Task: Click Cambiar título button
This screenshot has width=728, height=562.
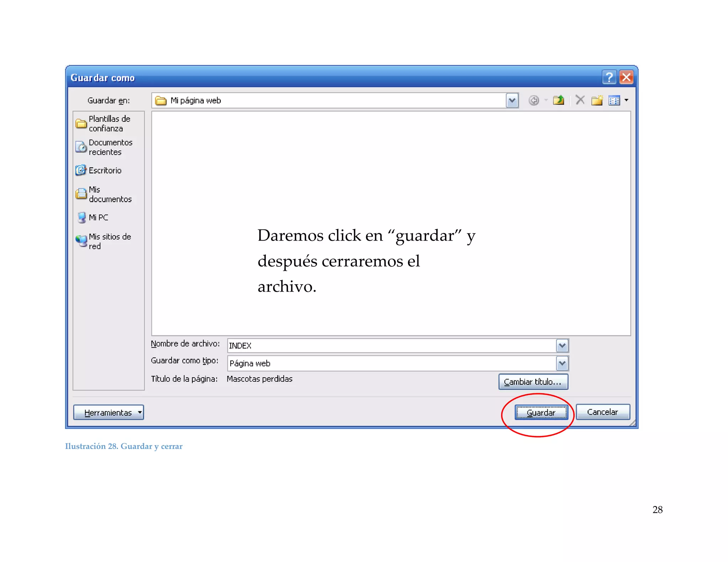Action: point(533,382)
